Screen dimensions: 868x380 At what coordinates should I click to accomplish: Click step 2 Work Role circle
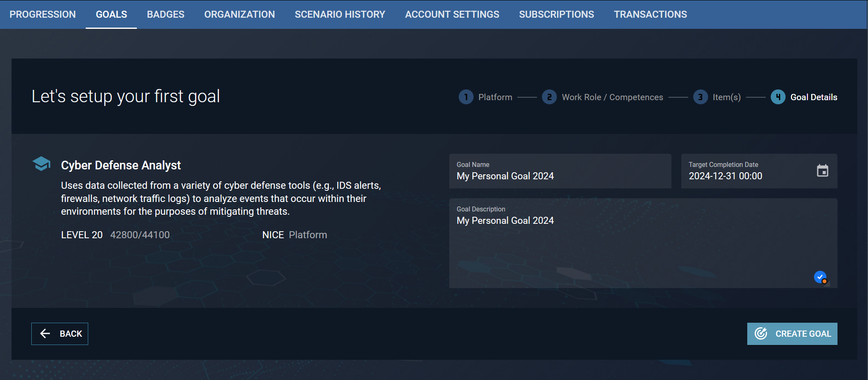pyautogui.click(x=549, y=97)
